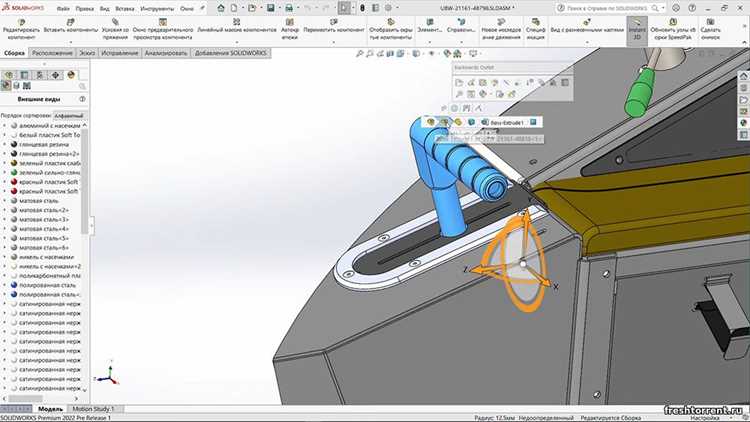Open dropdown arrow under Вид с разнесенными частями
Screen dimensions: 750x422
(x=587, y=42)
